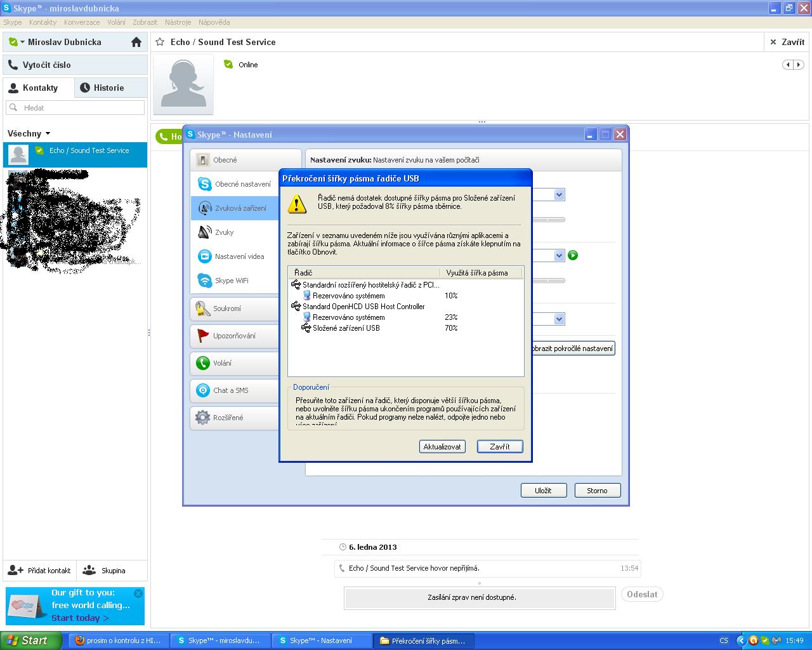Open the Volání settings section
Screen dimensions: 812x650
(235, 363)
